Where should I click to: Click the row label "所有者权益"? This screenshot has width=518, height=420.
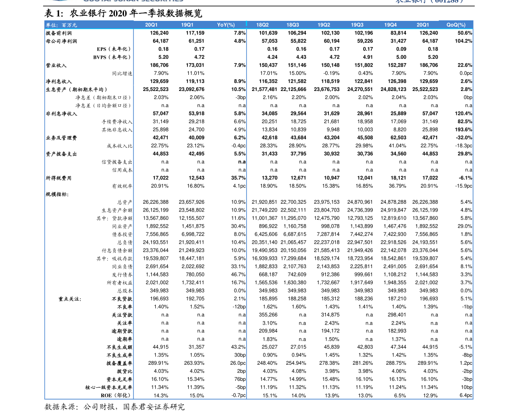click(120, 283)
